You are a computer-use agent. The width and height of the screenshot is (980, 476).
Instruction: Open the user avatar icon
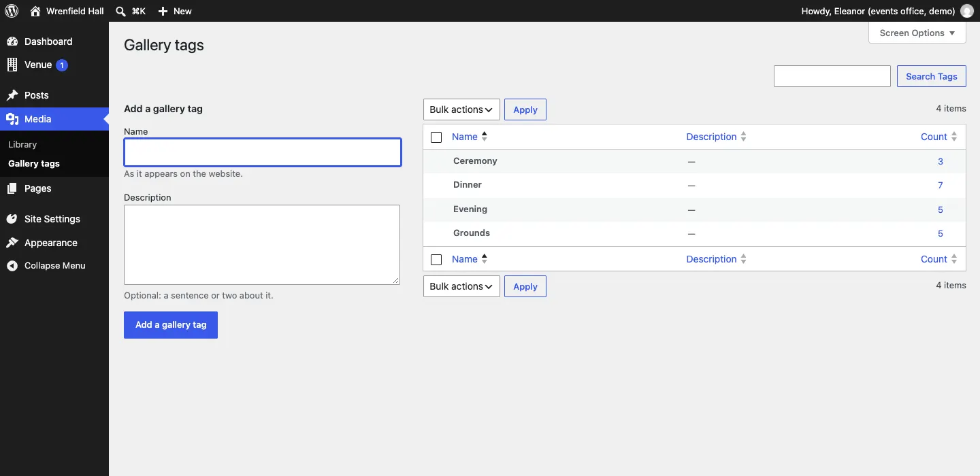tap(966, 11)
